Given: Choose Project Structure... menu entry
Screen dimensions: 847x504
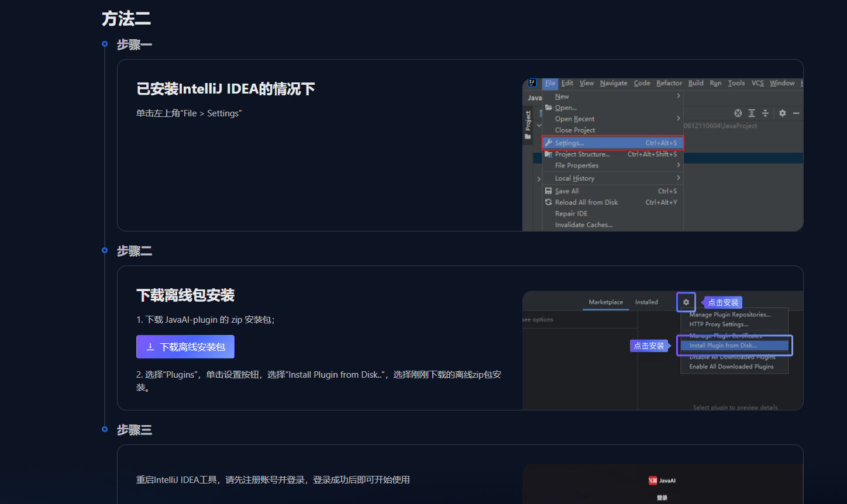Looking at the screenshot, I should [612, 154].
